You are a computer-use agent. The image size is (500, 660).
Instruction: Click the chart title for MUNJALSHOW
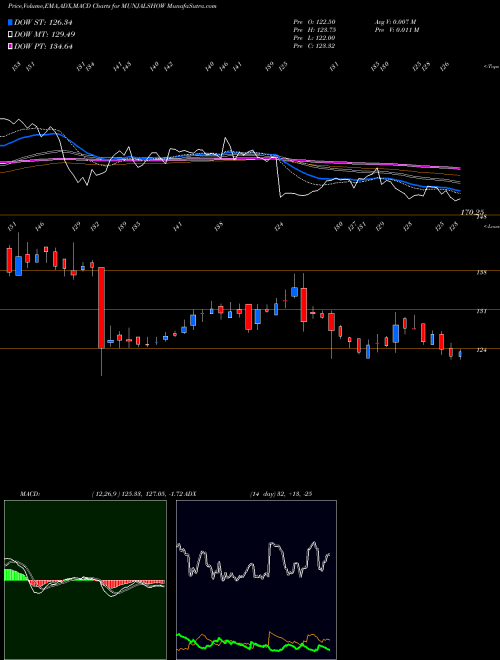coord(112,7)
